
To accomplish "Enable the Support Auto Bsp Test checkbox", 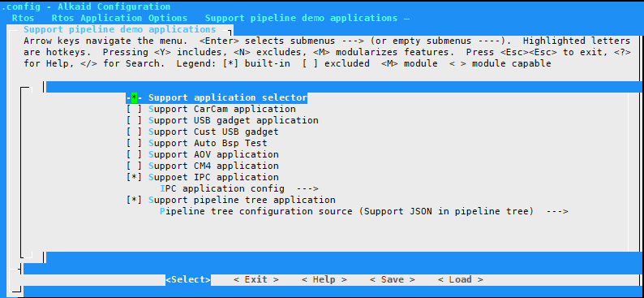I will (134, 143).
